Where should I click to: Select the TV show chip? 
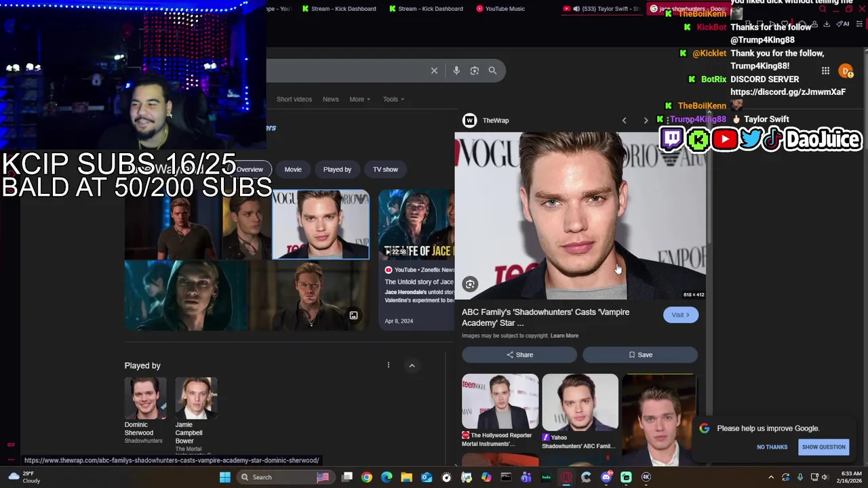coord(385,169)
